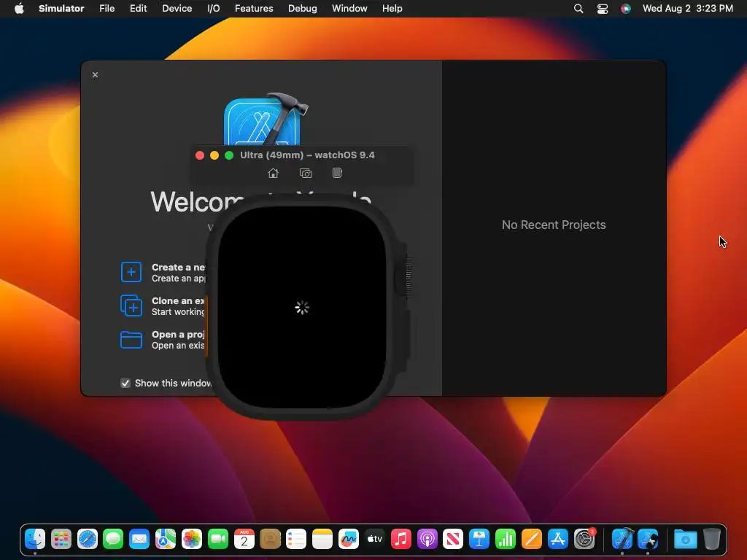Viewport: 747px width, 560px height.
Task: Click Create a new project plus icon
Action: click(131, 272)
